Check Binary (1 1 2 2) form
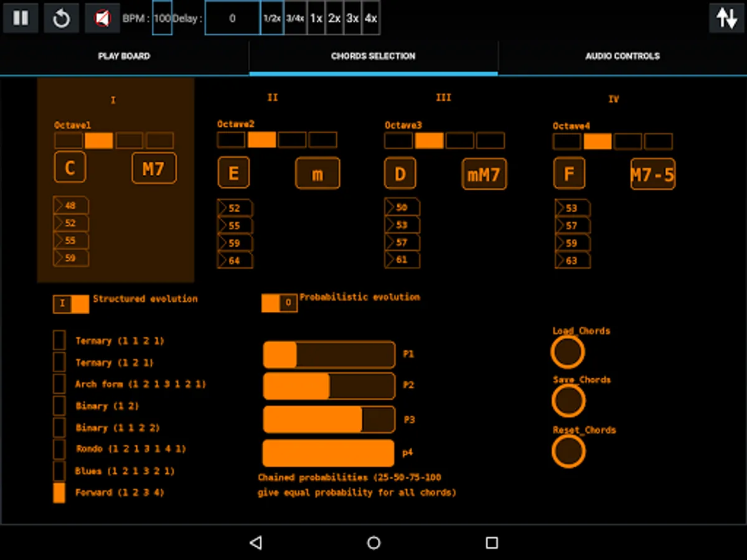Image resolution: width=747 pixels, height=560 pixels. tap(59, 427)
